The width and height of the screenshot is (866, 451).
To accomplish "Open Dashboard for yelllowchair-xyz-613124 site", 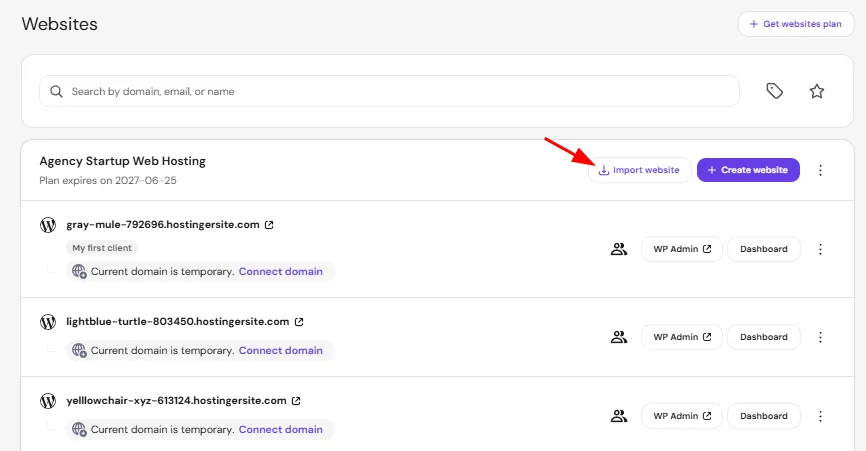I will pyautogui.click(x=764, y=416).
